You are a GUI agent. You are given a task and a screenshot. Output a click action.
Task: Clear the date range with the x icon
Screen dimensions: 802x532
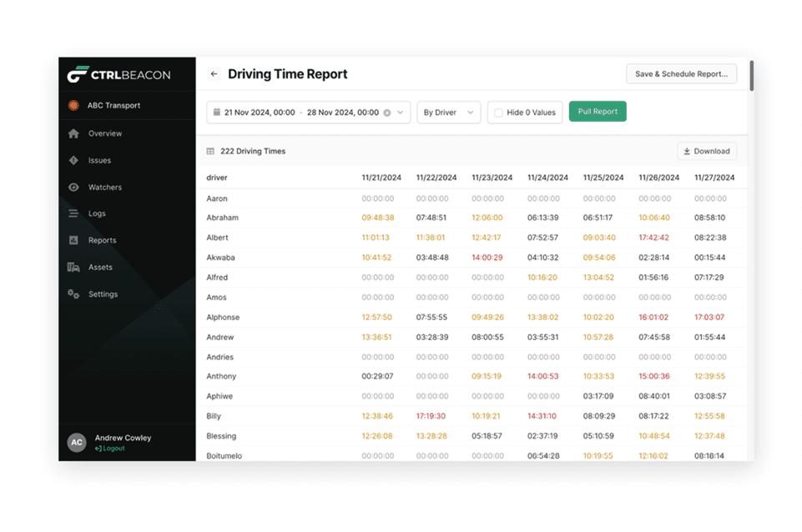pos(387,113)
